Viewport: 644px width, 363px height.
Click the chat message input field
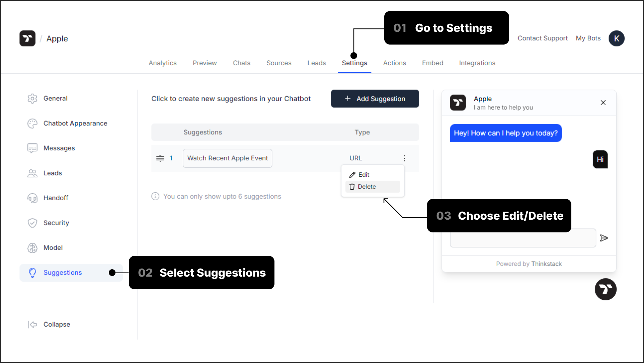tap(523, 238)
